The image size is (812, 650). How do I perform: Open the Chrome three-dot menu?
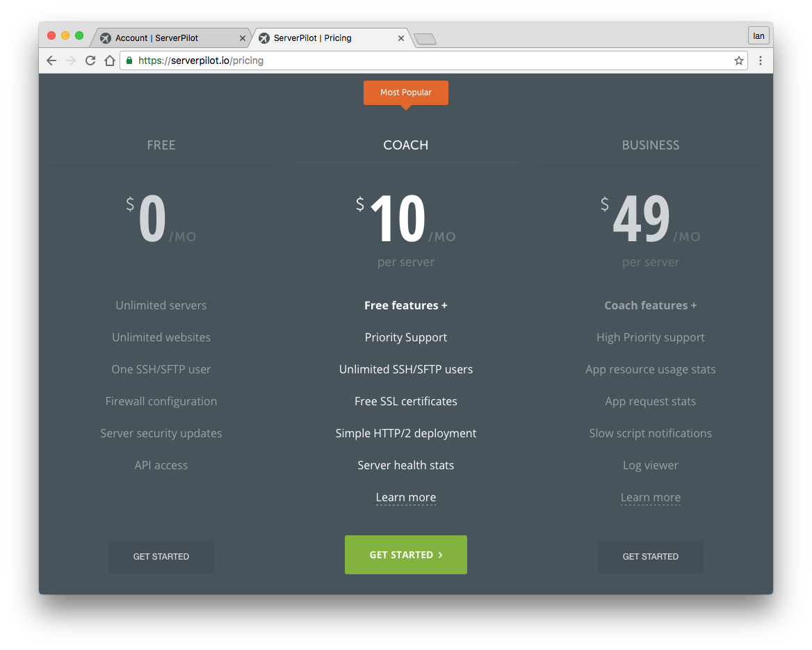(x=761, y=60)
